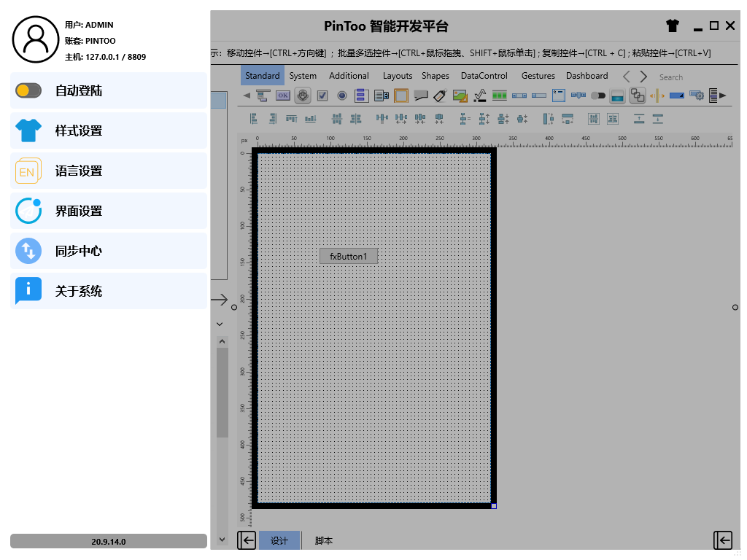Select the list box component with purple rows
747x560 pixels.
pos(360,96)
